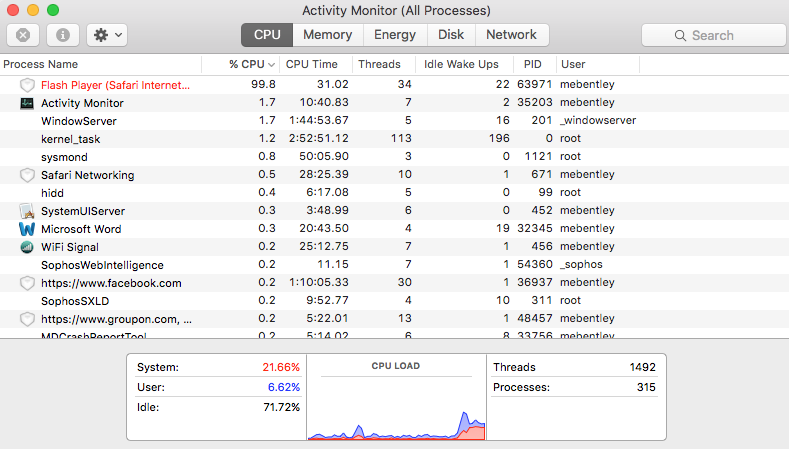
Task: Click the Safari Networking process name
Action: [x=88, y=175]
